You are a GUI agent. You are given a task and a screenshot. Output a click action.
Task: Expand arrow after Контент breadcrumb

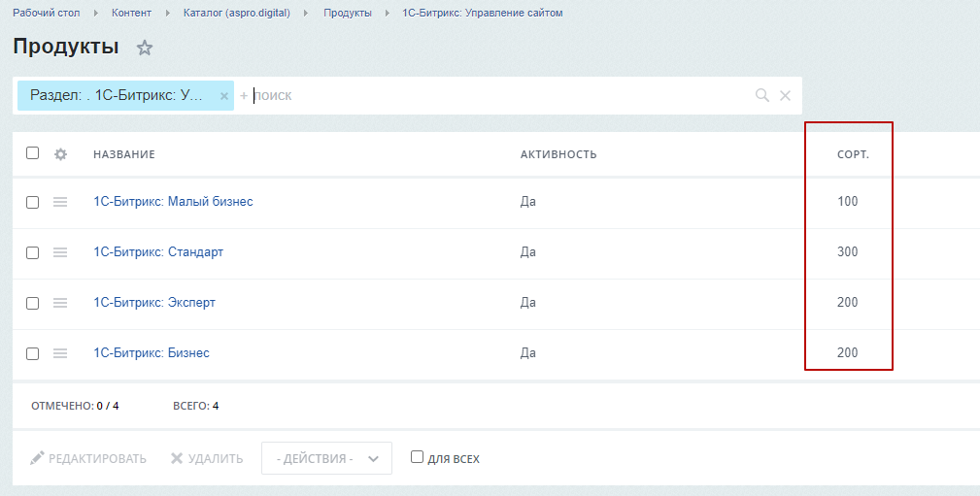tap(167, 14)
